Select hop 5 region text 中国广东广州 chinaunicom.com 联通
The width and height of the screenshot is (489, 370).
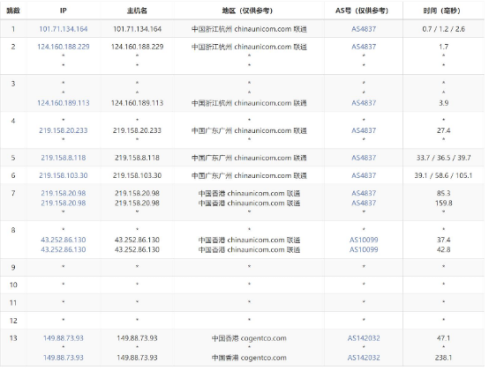tap(249, 158)
